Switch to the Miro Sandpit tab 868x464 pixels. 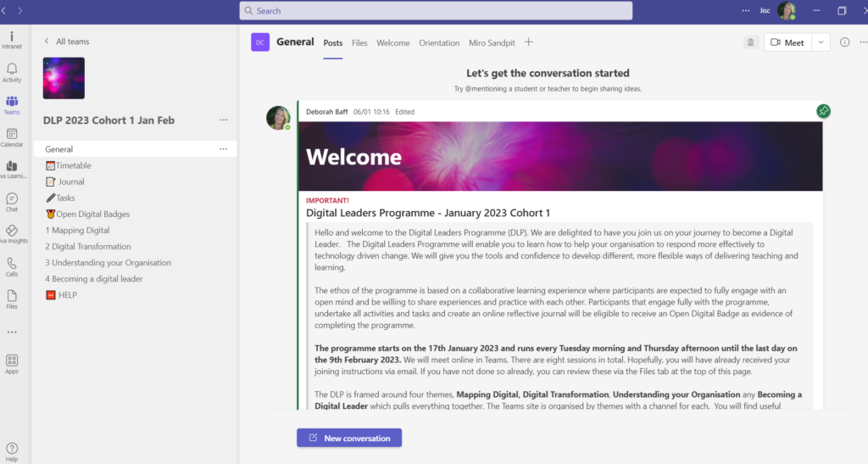[492, 42]
